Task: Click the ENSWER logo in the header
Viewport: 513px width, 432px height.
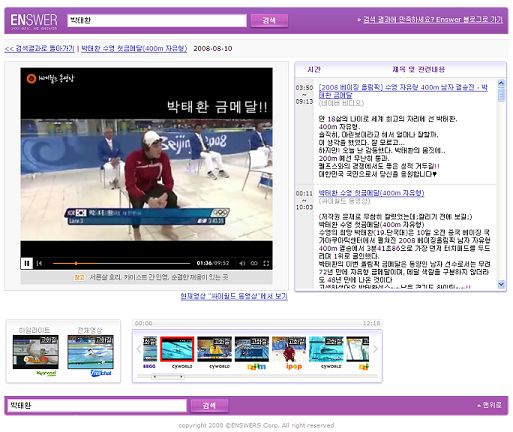Action: pos(34,21)
